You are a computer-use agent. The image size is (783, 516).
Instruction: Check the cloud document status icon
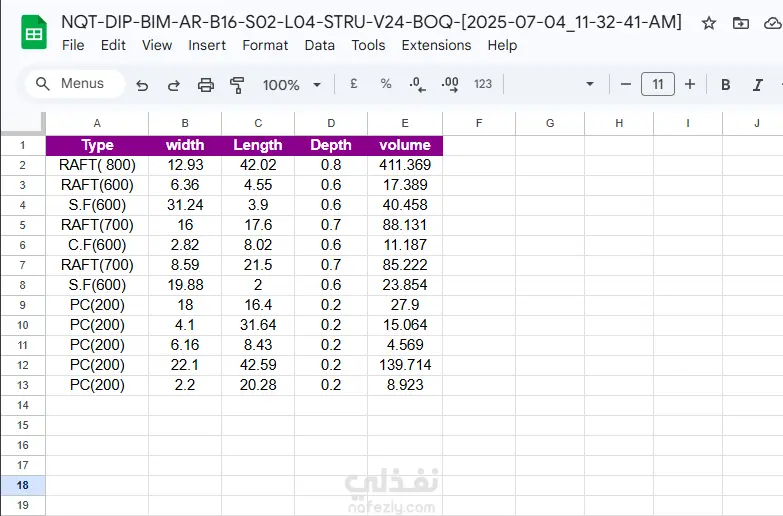773,23
